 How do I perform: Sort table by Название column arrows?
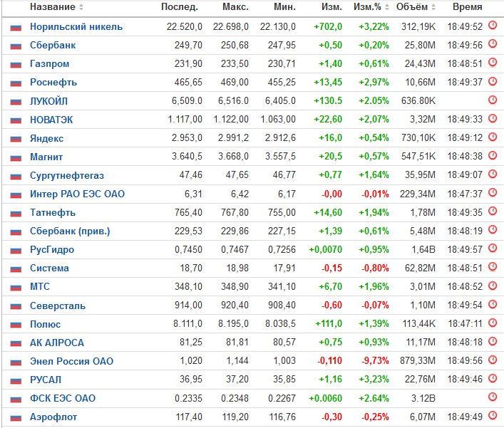click(x=81, y=6)
